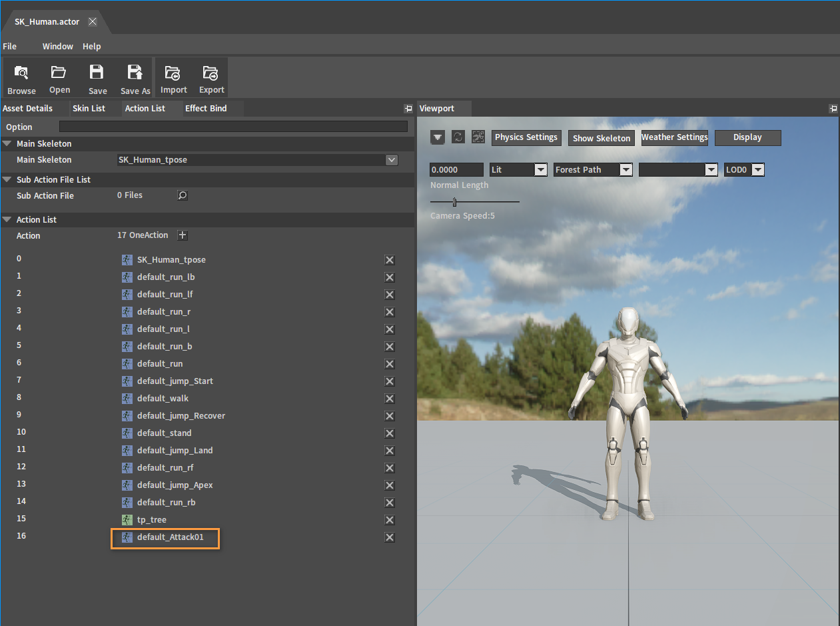
Task: Remove the default_stand action with its X
Action: coord(390,433)
